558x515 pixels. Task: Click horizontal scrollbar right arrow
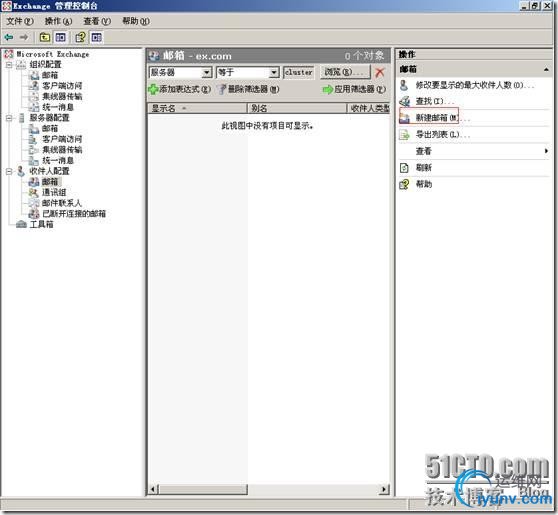coord(384,489)
